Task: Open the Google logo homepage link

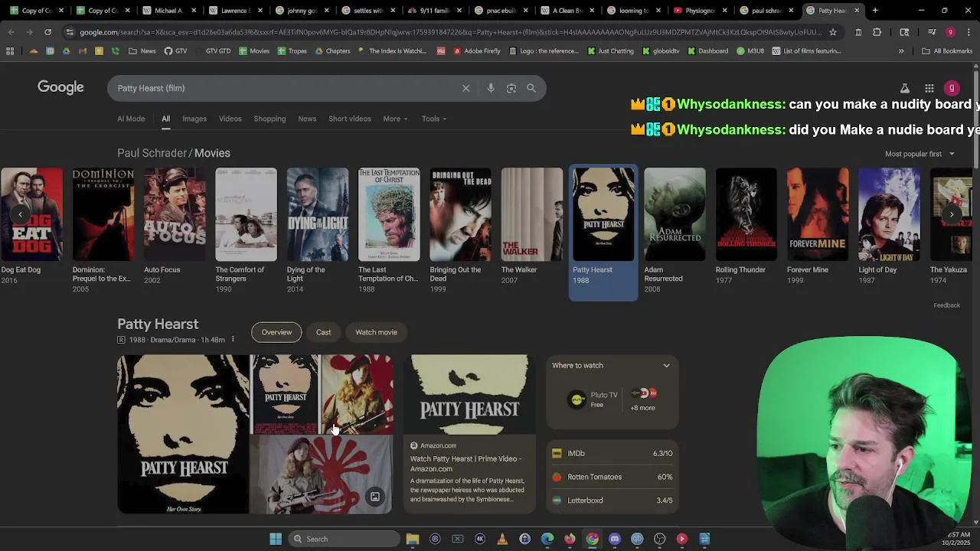Action: 60,87
